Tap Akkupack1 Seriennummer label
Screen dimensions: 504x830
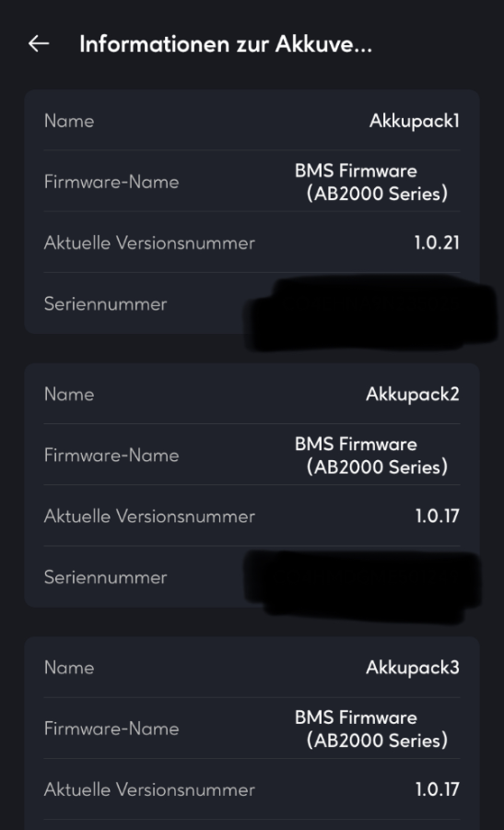(105, 303)
